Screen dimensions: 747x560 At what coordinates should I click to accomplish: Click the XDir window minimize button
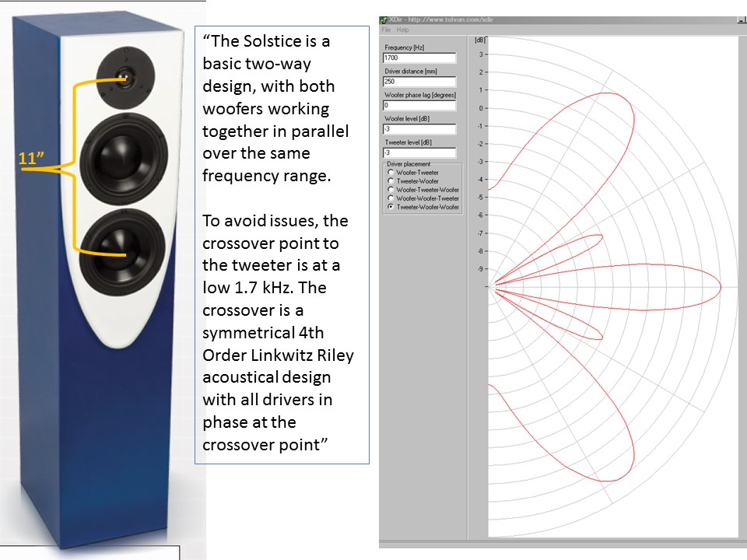[742, 19]
